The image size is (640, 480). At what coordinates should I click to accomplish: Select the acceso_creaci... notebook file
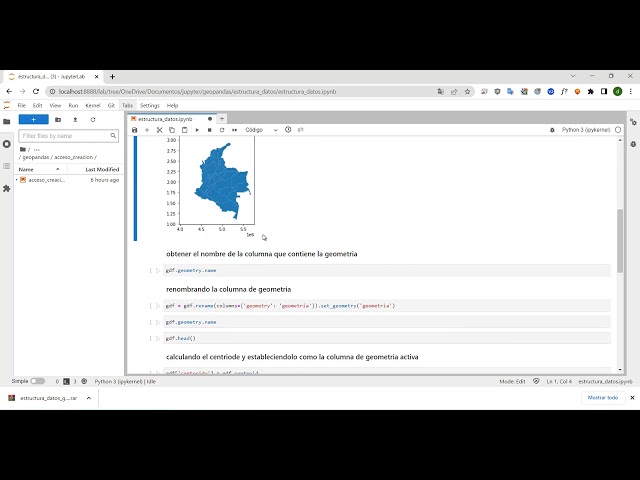coord(69,180)
